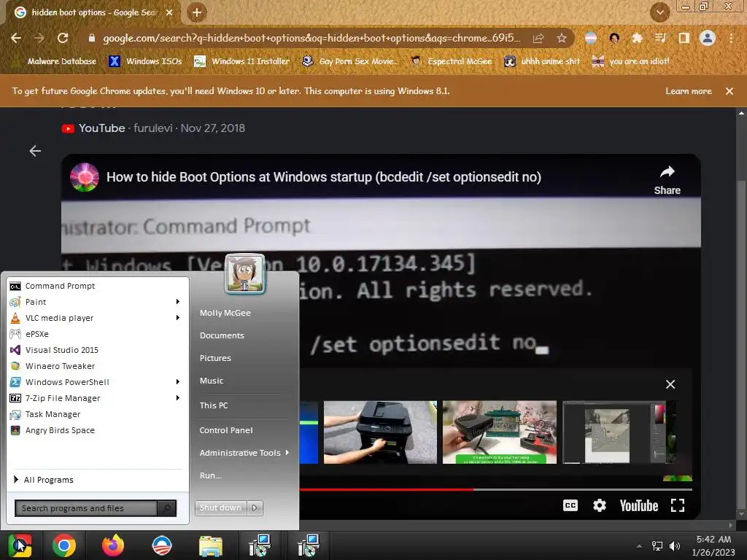The image size is (747, 560).
Task: Open video on YouTube via the logo
Action: [x=639, y=505]
